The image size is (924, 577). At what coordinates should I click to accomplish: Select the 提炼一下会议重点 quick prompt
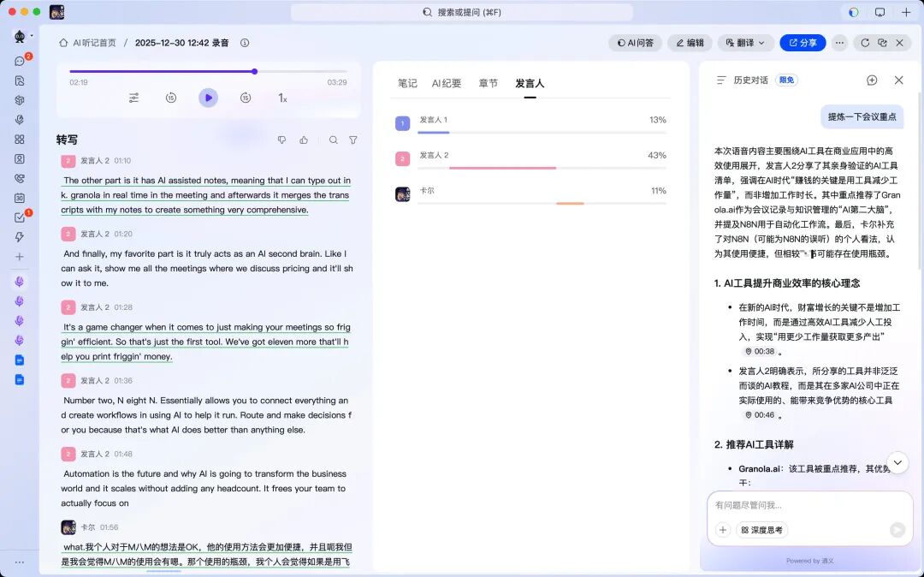tap(862, 116)
